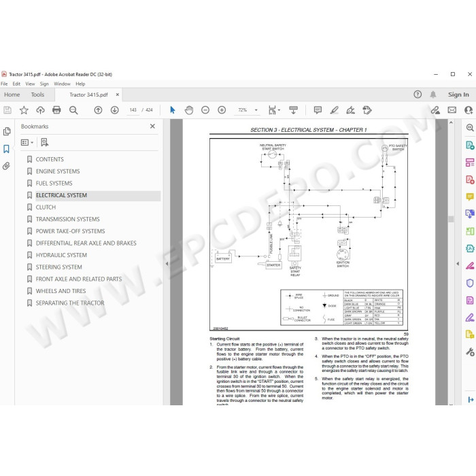
Task: Show the Attachments paperclip panel
Action: point(6,166)
